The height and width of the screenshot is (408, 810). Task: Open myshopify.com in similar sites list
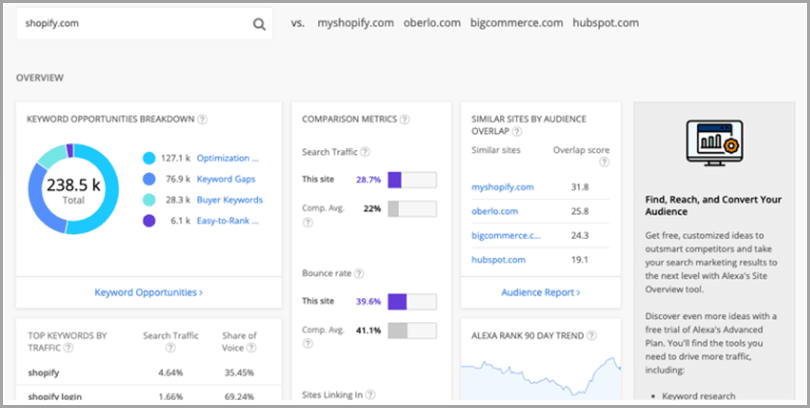tap(503, 187)
